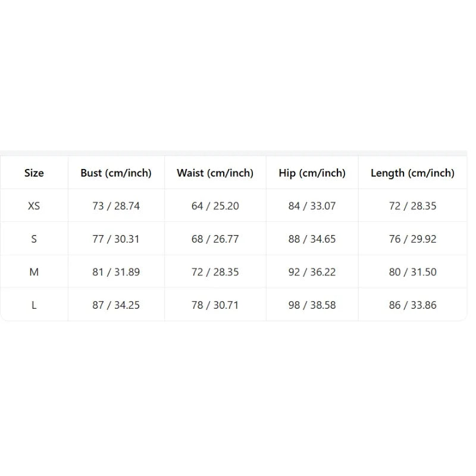Select the Bust (cm/inch) column header

coord(116,173)
